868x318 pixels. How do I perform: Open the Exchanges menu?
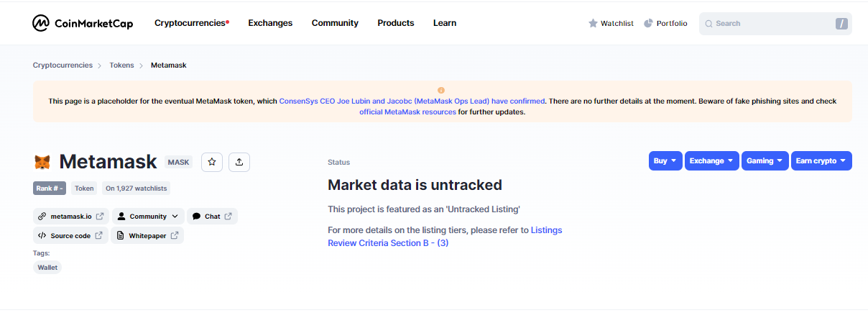coord(270,23)
